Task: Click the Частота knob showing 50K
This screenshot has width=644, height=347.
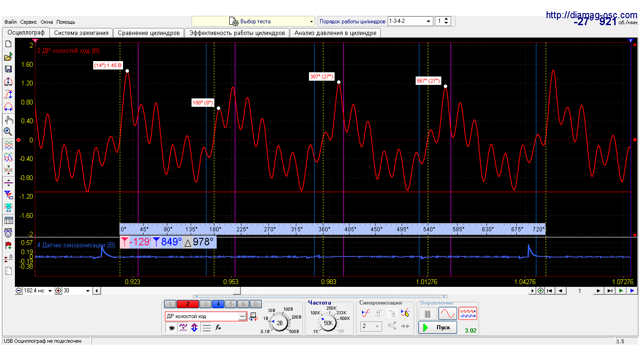Action: 328,323
